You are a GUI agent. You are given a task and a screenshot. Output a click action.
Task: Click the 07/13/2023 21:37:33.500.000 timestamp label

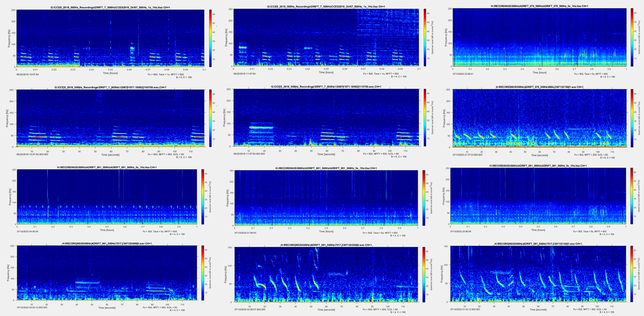click(467, 155)
